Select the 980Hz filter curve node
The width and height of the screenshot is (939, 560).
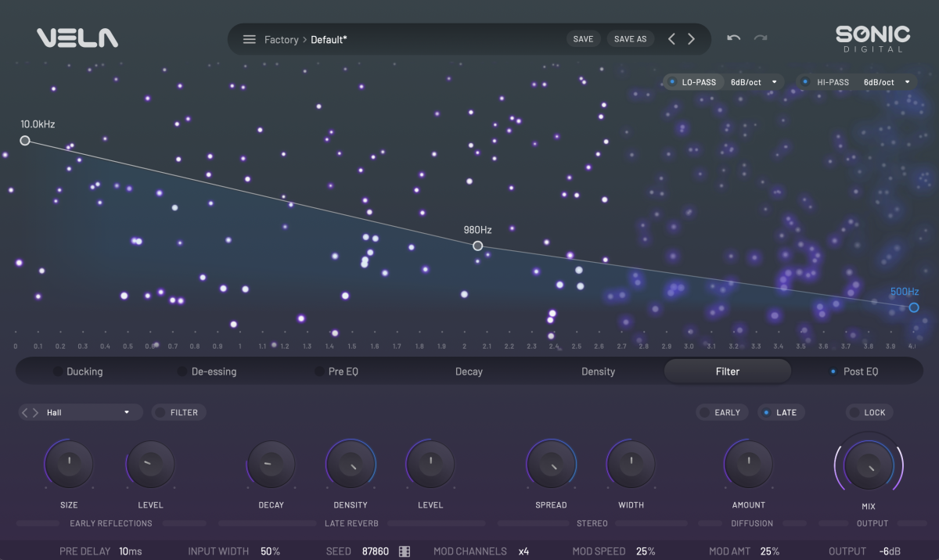tap(478, 246)
